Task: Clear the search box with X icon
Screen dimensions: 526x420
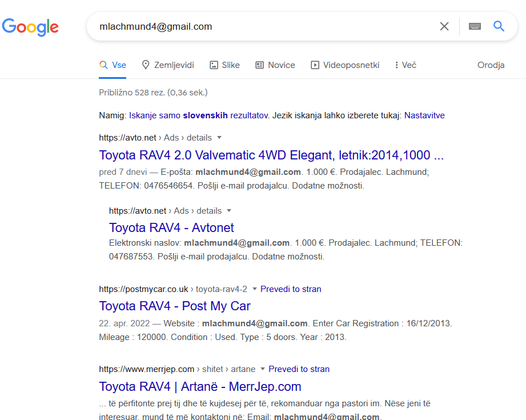Action: click(444, 26)
